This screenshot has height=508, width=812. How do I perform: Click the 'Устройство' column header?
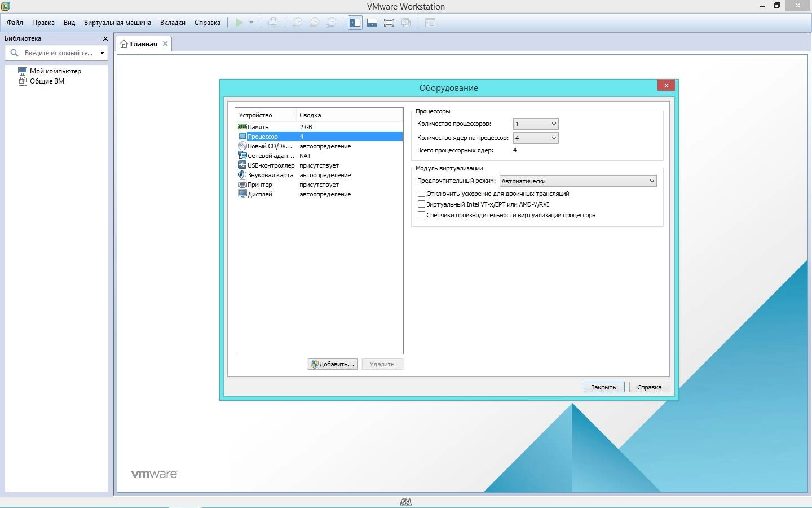click(266, 115)
